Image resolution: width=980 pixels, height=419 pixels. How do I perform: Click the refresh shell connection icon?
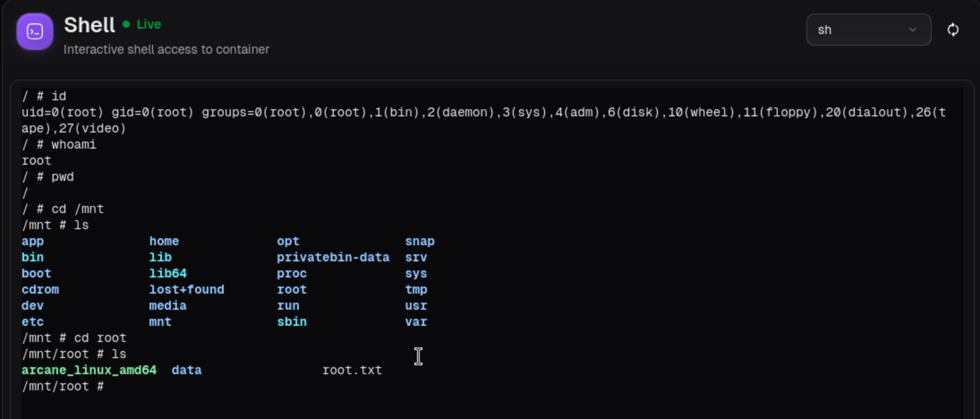[953, 30]
